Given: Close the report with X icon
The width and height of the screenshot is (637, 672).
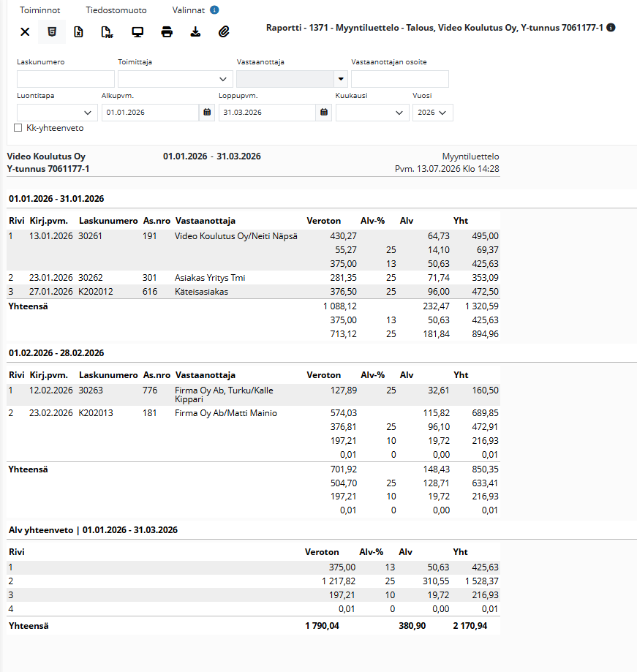Looking at the screenshot, I should pyautogui.click(x=25, y=31).
